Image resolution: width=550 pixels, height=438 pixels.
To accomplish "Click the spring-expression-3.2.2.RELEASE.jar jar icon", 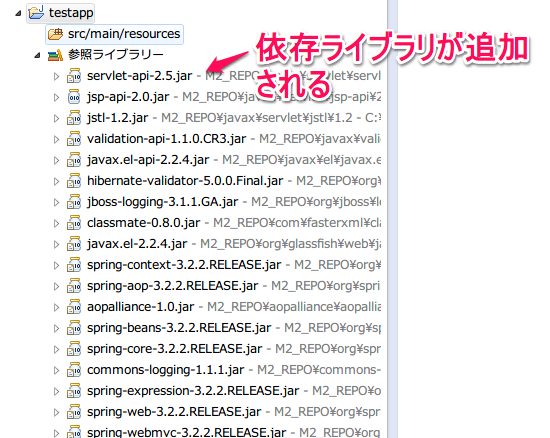I will pos(74,391).
